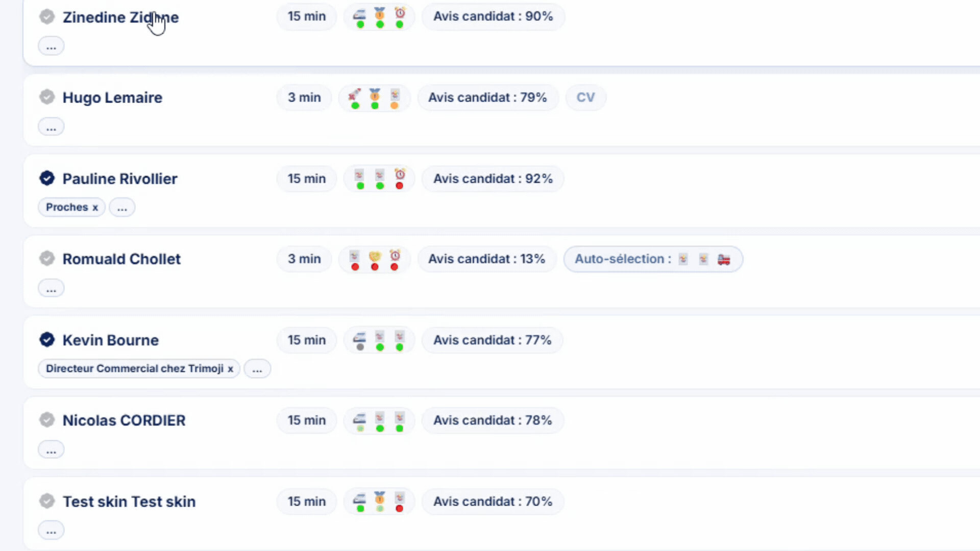Click the medal icon in Test skin's row
Screen dimensions: 980x551
[x=380, y=498]
